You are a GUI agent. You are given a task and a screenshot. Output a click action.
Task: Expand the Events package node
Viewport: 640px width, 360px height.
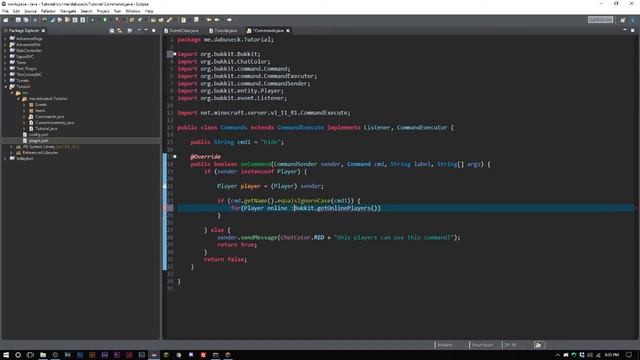tap(24, 105)
